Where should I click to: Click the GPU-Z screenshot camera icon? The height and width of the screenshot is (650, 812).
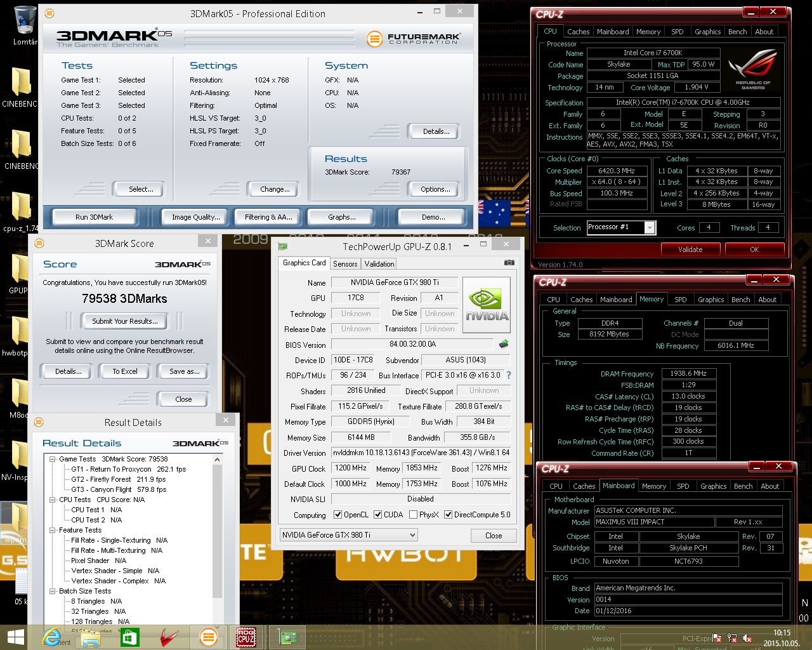pyautogui.click(x=509, y=263)
